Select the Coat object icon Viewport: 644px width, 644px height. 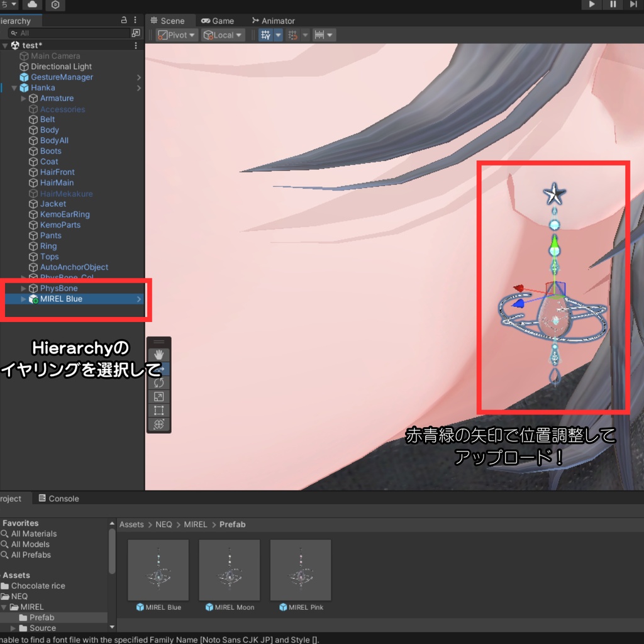coord(33,162)
